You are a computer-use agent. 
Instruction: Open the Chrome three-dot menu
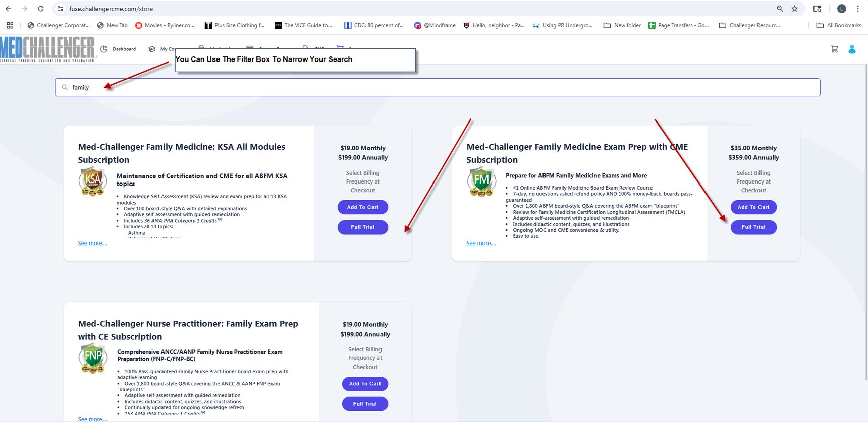[x=858, y=9]
